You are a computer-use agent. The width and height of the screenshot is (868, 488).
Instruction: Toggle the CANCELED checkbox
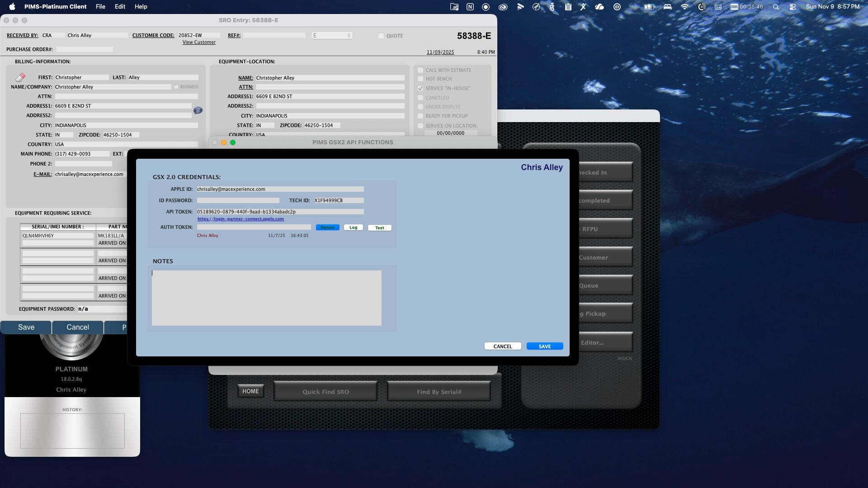pos(420,98)
